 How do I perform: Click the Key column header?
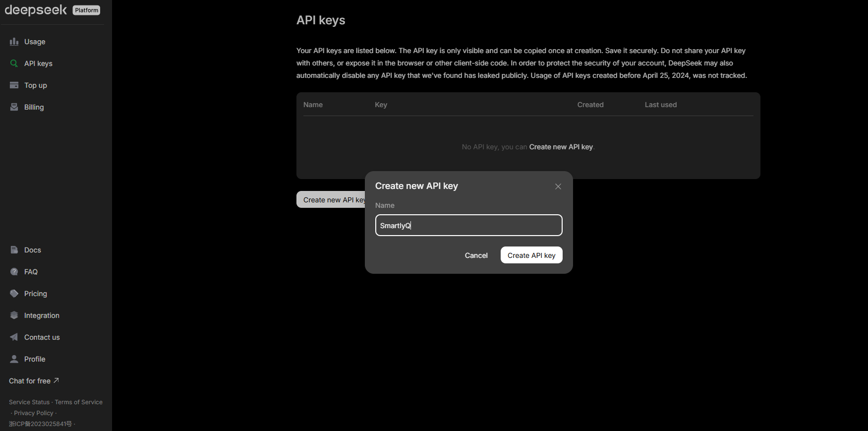point(381,105)
